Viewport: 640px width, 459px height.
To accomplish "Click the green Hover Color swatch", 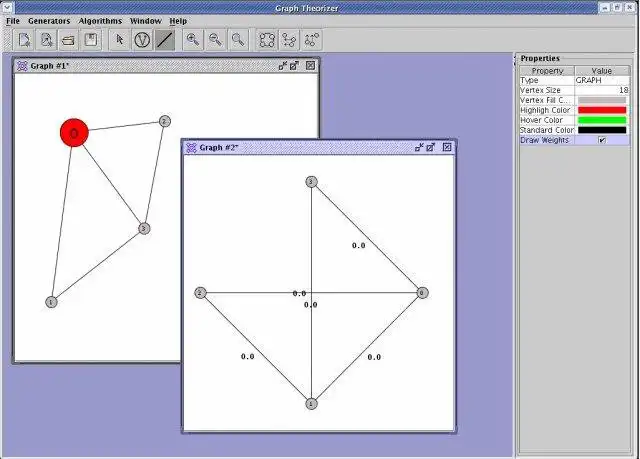I will 602,120.
